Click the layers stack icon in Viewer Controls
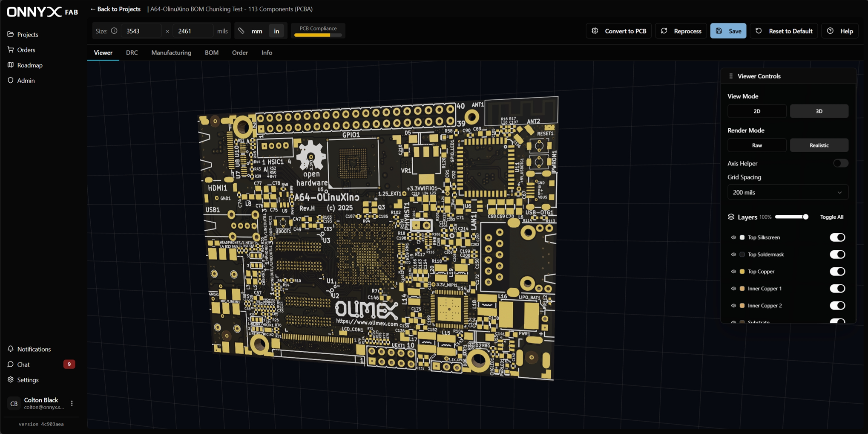The image size is (868, 434). (731, 217)
